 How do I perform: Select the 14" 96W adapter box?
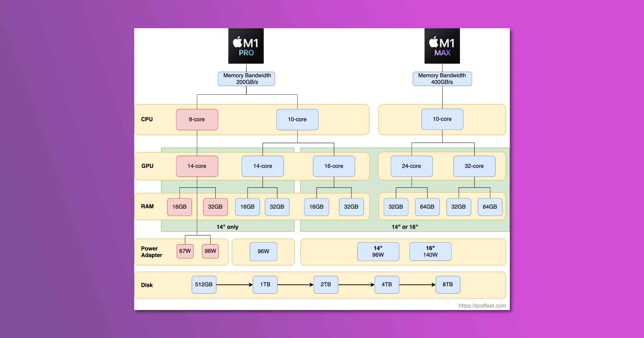378,252
